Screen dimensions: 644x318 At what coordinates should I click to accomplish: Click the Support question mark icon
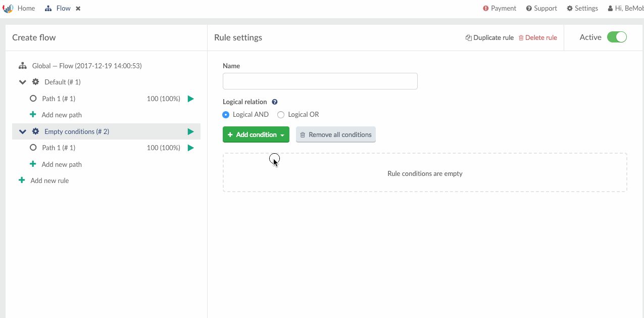[529, 8]
